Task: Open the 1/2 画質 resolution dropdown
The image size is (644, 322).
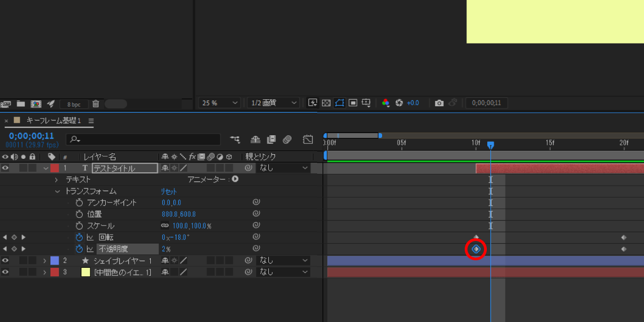Action: (273, 103)
